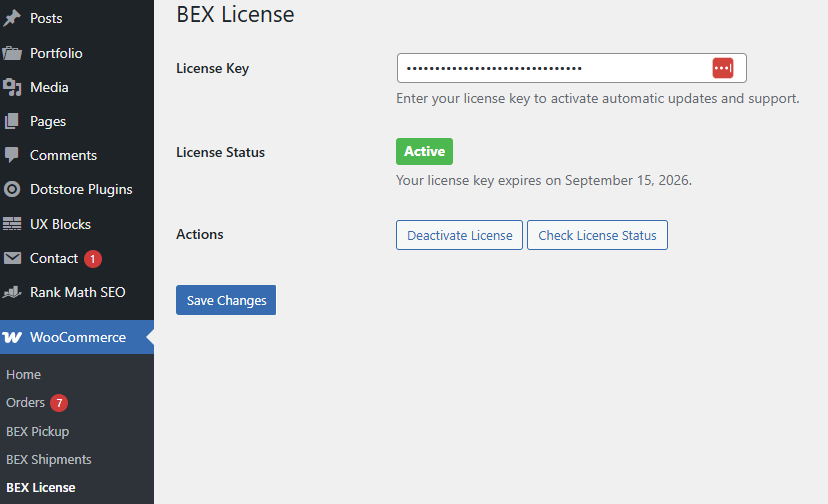Open BEX Shipments submenu

click(49, 460)
